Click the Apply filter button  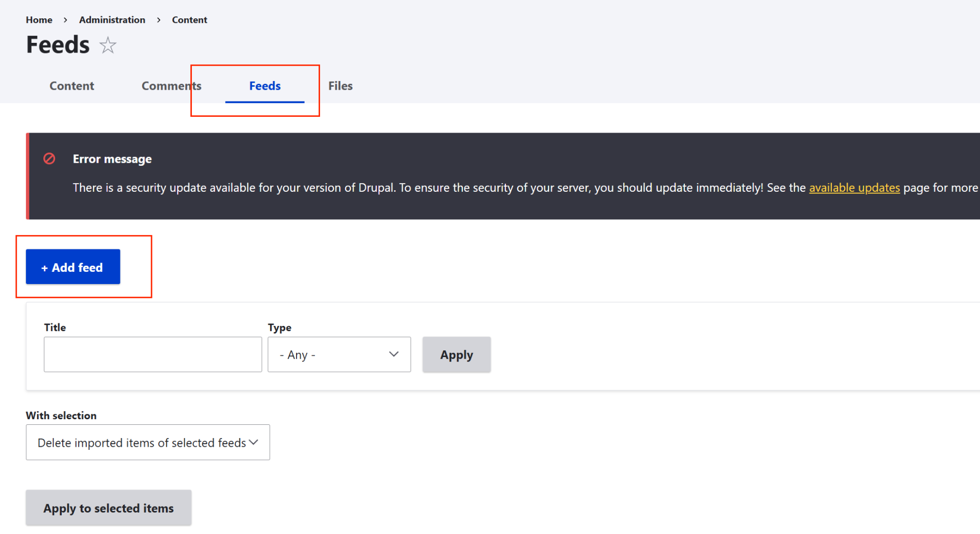click(456, 354)
